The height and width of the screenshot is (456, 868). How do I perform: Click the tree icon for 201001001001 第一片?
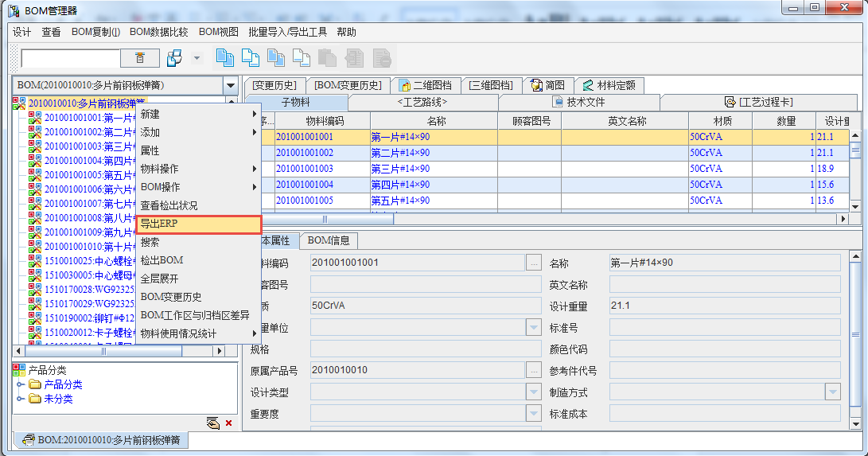pos(35,118)
